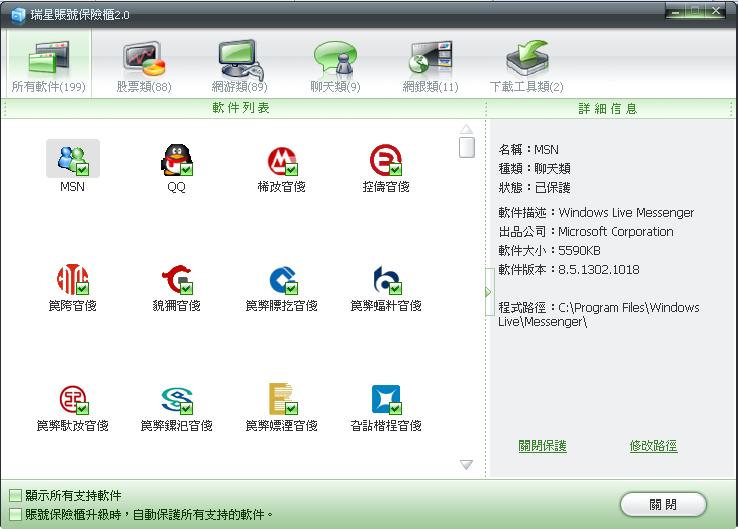Click the red M bank icon
The height and width of the screenshot is (529, 738).
tap(281, 160)
